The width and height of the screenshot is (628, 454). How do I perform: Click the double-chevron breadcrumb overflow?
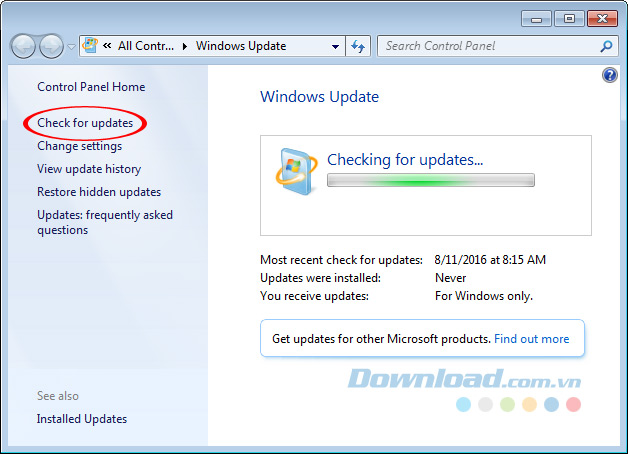point(107,46)
